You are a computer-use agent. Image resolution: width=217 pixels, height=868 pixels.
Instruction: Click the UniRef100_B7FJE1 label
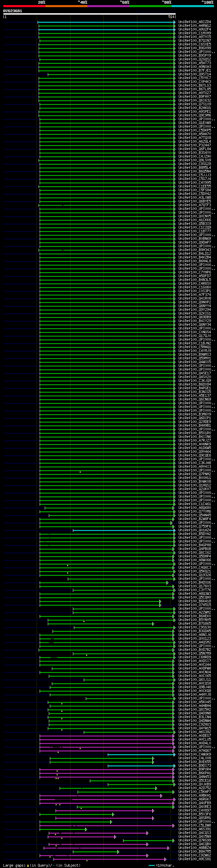point(195,71)
